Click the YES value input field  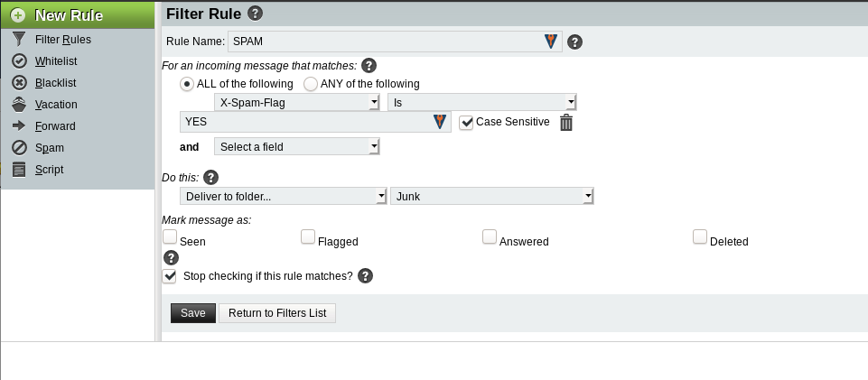pos(305,122)
